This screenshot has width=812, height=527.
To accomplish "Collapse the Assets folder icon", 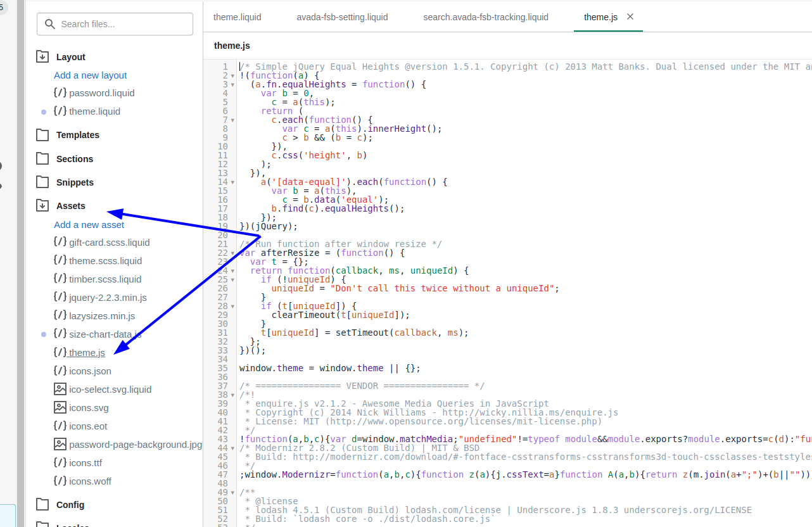I will 42,205.
